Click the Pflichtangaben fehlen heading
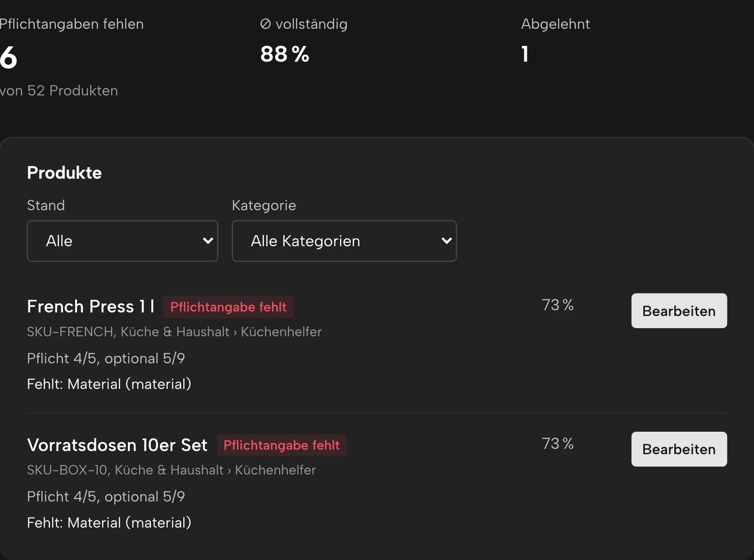The width and height of the screenshot is (754, 560). [x=71, y=24]
